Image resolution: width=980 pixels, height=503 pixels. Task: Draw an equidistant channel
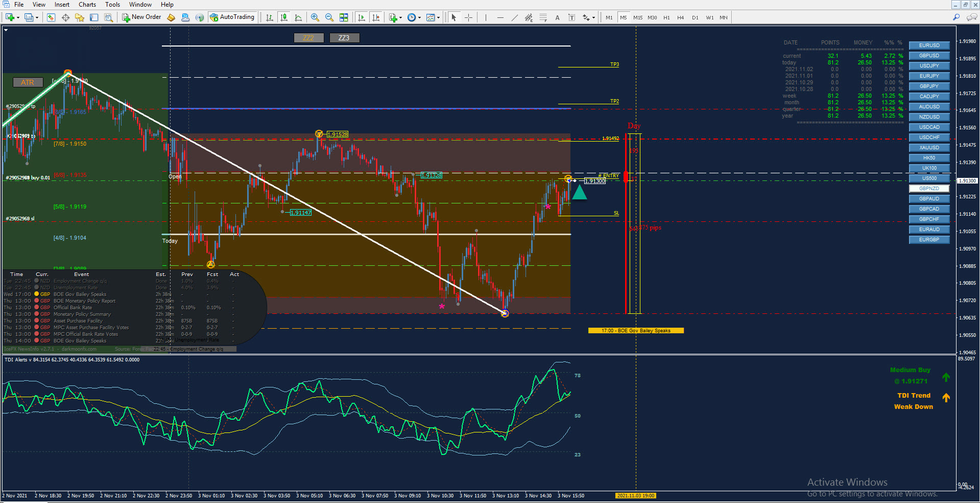tap(529, 17)
